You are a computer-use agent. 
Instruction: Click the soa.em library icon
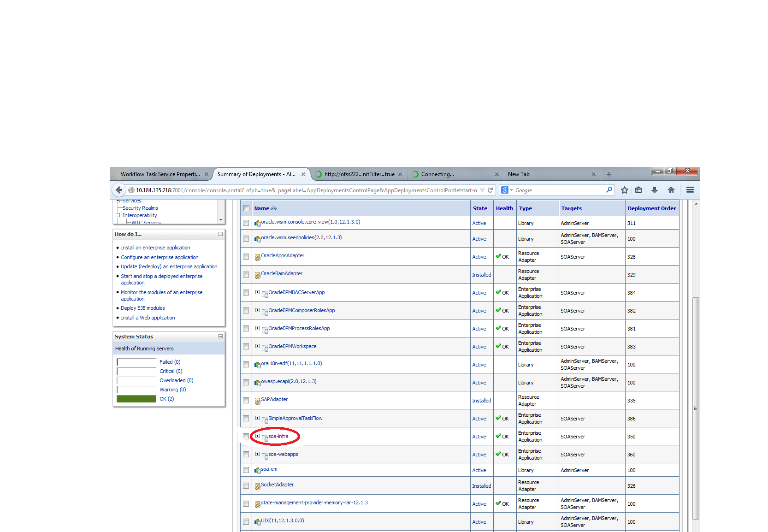point(258,470)
